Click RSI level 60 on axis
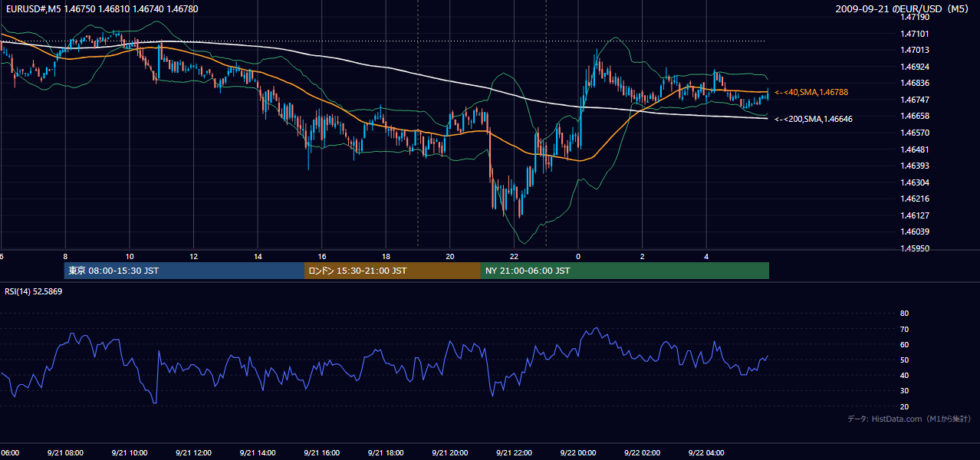980x460 pixels. 904,344
